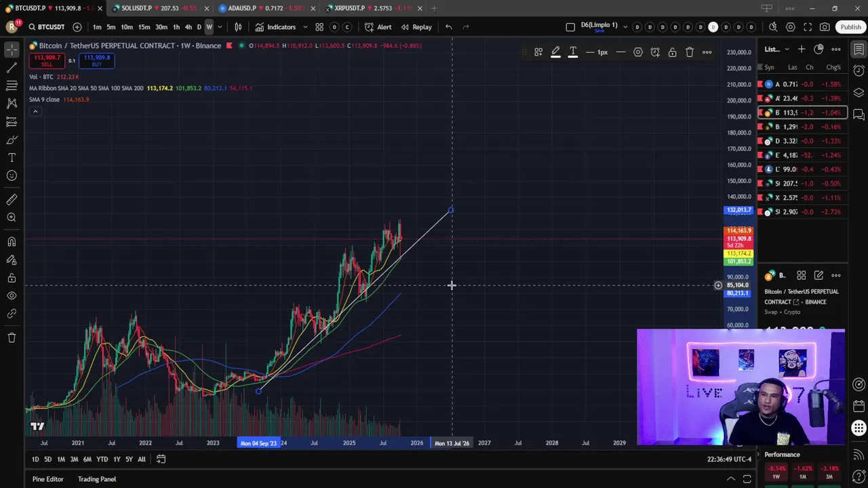Expand the favorite indicators dropdown arrow
This screenshot has width=868, height=488.
305,27
